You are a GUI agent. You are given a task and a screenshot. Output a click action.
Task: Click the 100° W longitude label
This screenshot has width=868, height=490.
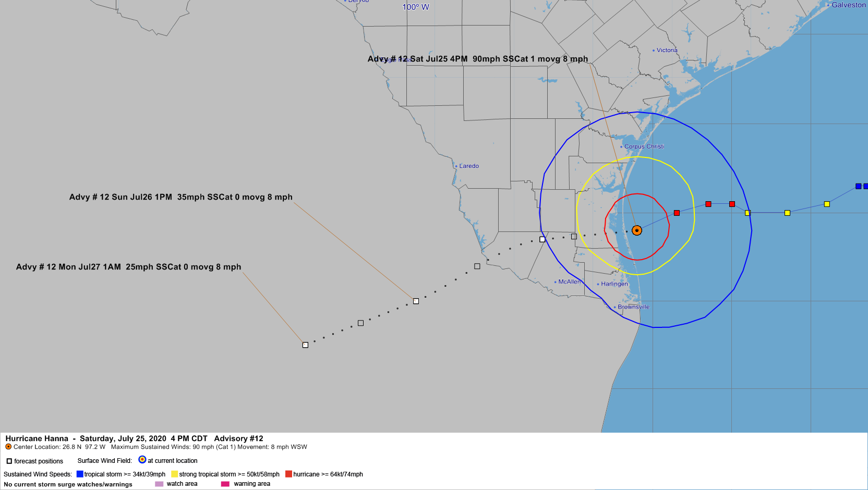(416, 7)
